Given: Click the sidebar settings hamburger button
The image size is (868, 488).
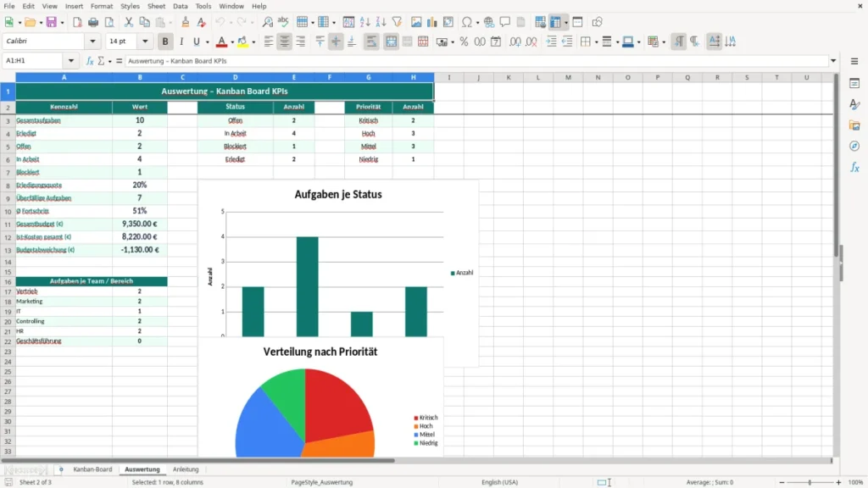Looking at the screenshot, I should [854, 61].
